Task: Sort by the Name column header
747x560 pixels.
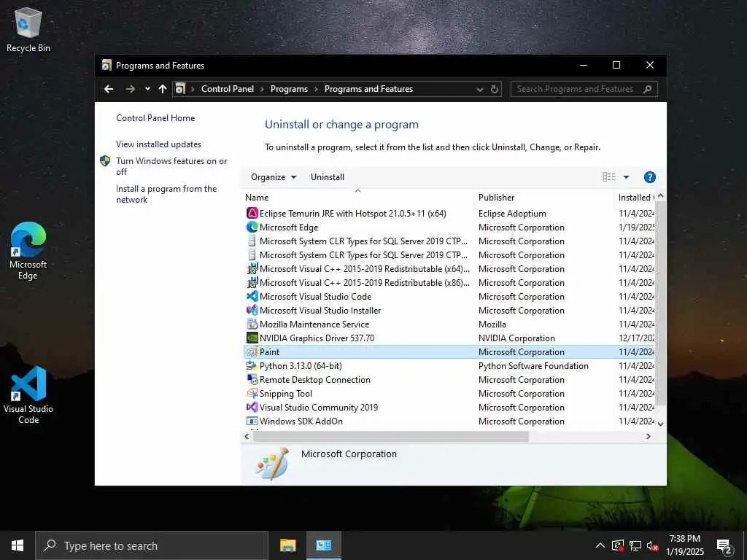Action: pyautogui.click(x=357, y=197)
